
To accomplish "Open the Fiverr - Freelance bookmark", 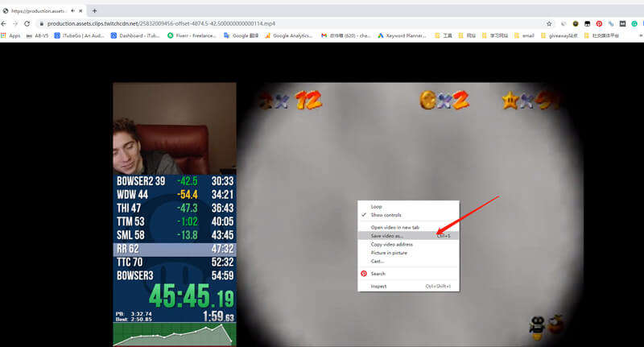I will 192,35.
